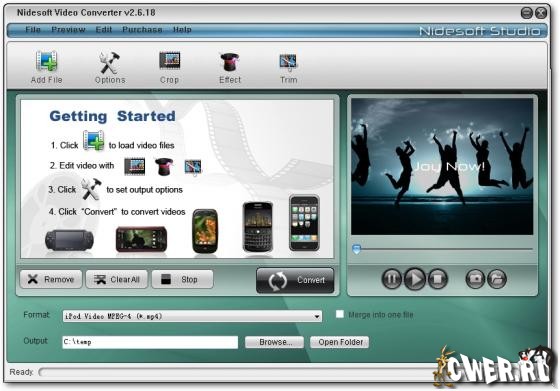Enable Merge into one file checkbox

[x=340, y=314]
